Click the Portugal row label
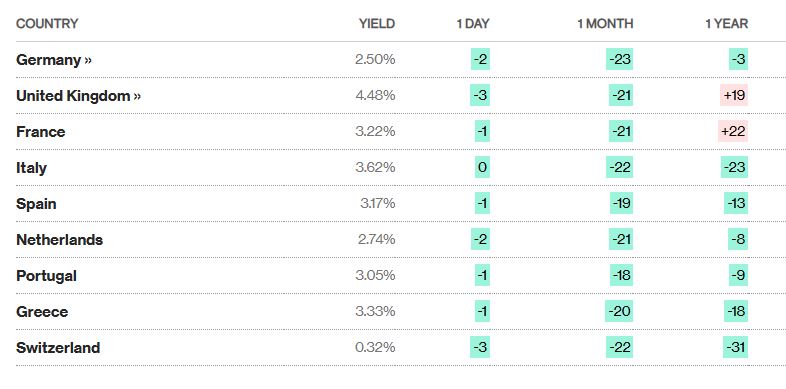The image size is (786, 389). click(x=46, y=276)
